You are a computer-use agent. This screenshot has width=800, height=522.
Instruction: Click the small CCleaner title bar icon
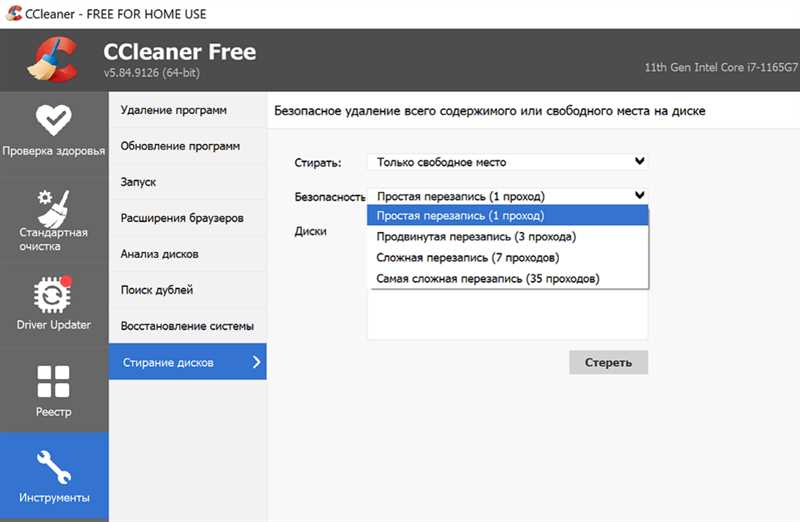click(14, 13)
